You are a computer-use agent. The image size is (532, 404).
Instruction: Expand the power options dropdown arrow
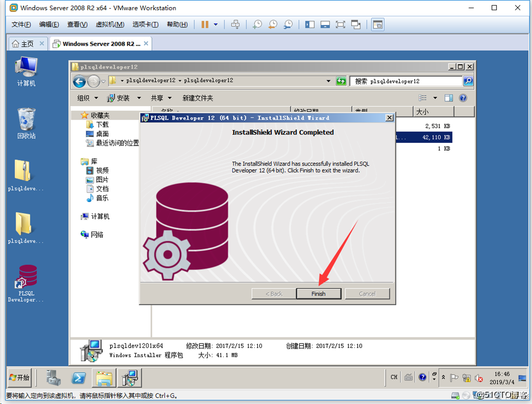click(216, 24)
